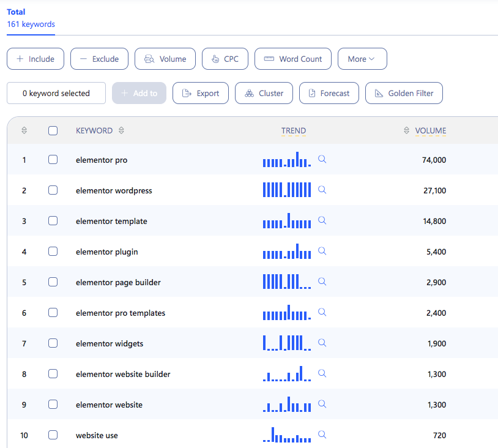
Task: Sort the KEYWORD column using its arrows
Action: 121,130
